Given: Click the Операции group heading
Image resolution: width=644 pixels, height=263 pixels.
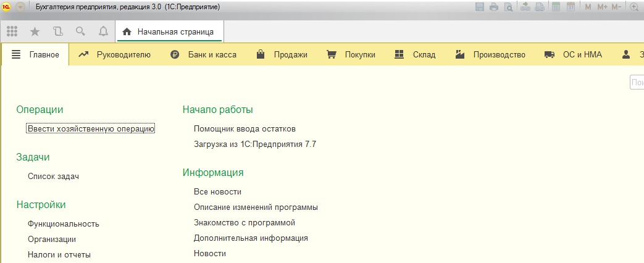Looking at the screenshot, I should tap(40, 109).
